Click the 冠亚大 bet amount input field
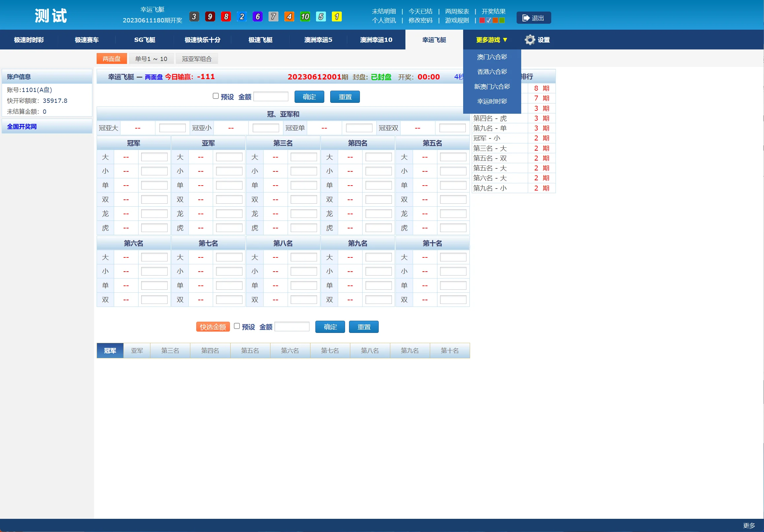Viewport: 764px width, 532px height. tap(173, 128)
